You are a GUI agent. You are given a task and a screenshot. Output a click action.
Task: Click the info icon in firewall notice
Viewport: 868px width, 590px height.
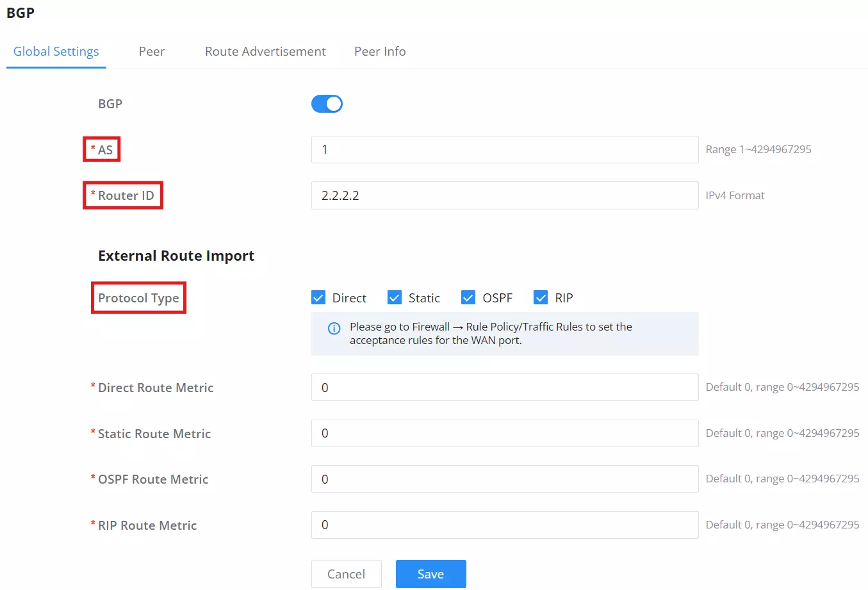click(x=334, y=328)
